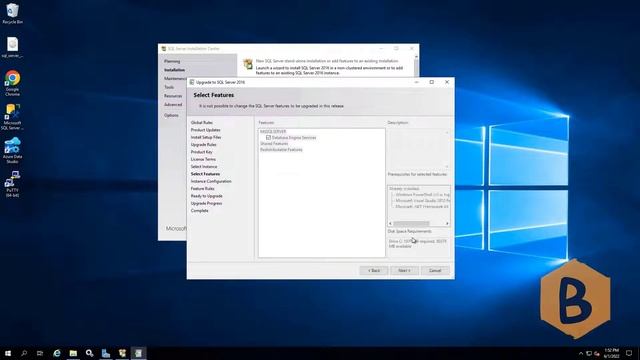The image size is (640, 360).
Task: Open the taskbar clock and date
Action: 611,353
